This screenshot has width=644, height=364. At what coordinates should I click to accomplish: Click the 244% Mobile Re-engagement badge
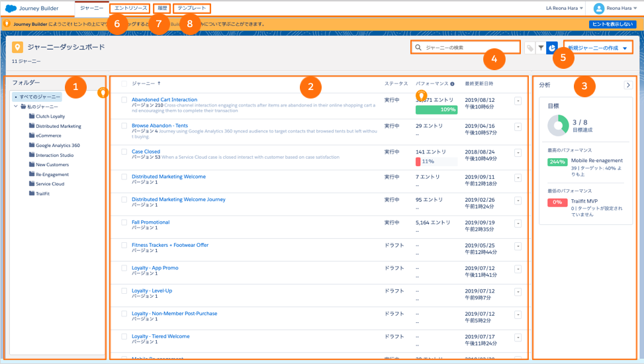(557, 162)
